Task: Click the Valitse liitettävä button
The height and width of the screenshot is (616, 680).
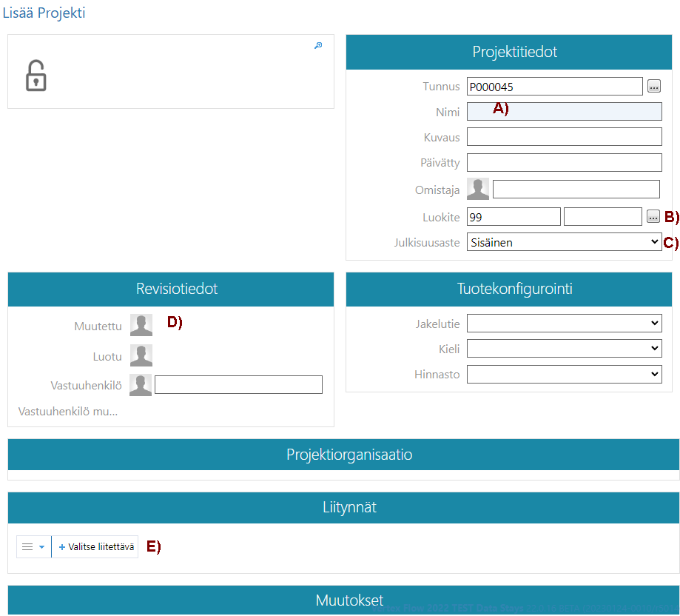Action: (x=95, y=547)
